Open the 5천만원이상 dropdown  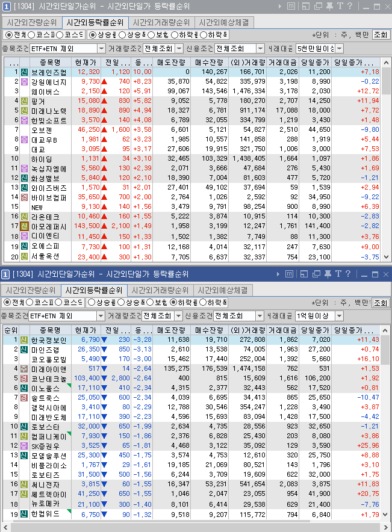[340, 49]
